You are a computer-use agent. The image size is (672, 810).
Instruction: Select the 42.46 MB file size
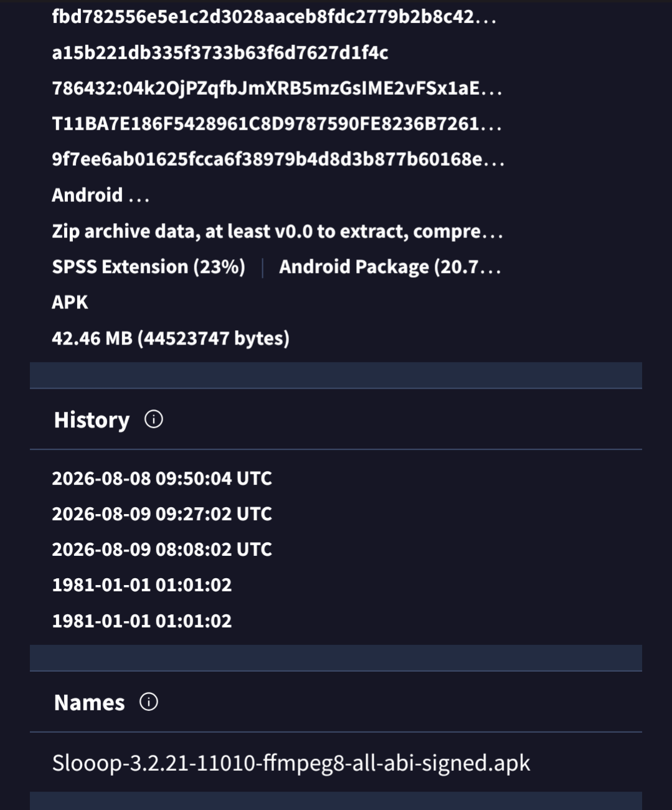171,338
